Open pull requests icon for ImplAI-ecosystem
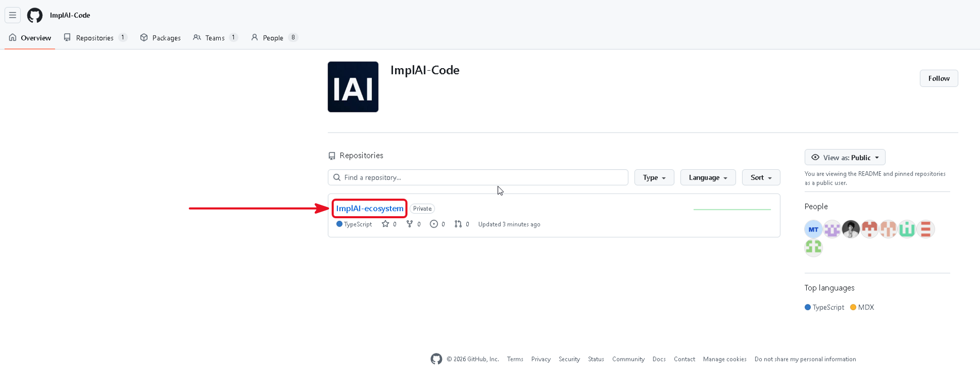The width and height of the screenshot is (980, 388). (x=458, y=224)
